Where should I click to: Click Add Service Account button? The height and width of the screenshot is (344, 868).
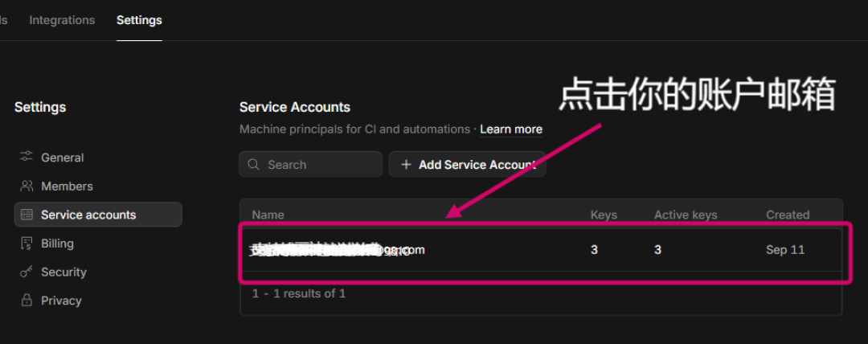pos(467,165)
